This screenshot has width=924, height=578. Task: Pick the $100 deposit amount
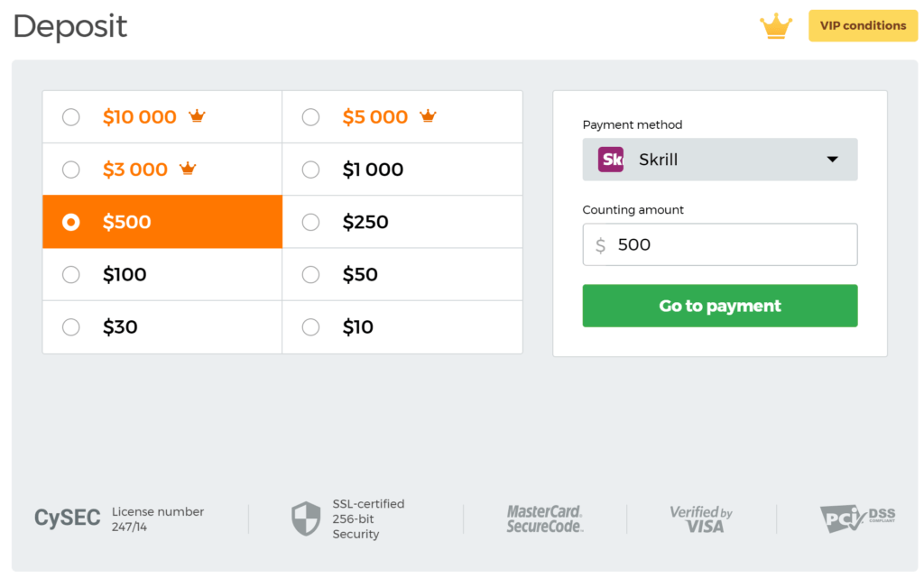(71, 274)
